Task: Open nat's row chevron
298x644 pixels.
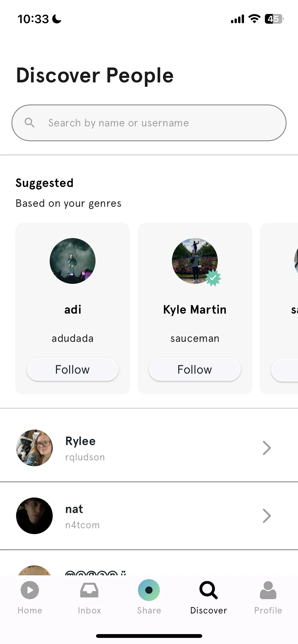Action: [x=267, y=516]
